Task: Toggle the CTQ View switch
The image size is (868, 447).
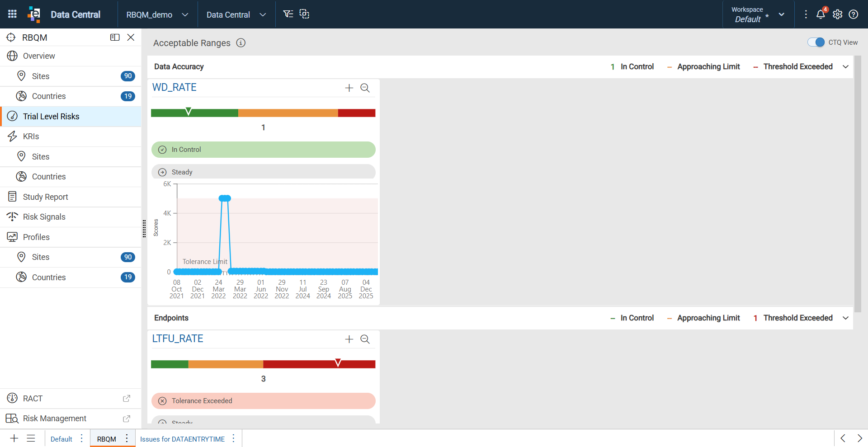Action: [x=816, y=42]
